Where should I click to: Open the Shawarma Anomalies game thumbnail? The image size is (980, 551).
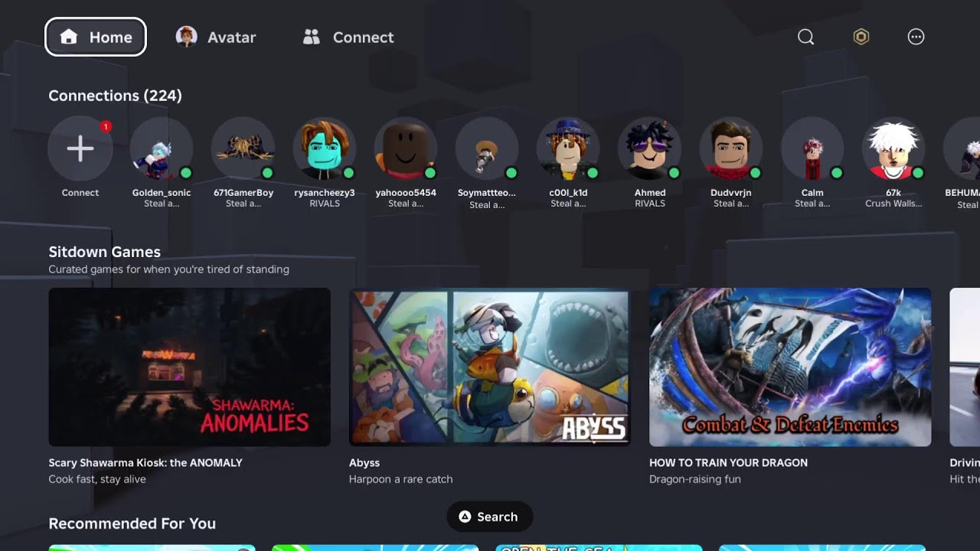click(x=190, y=367)
